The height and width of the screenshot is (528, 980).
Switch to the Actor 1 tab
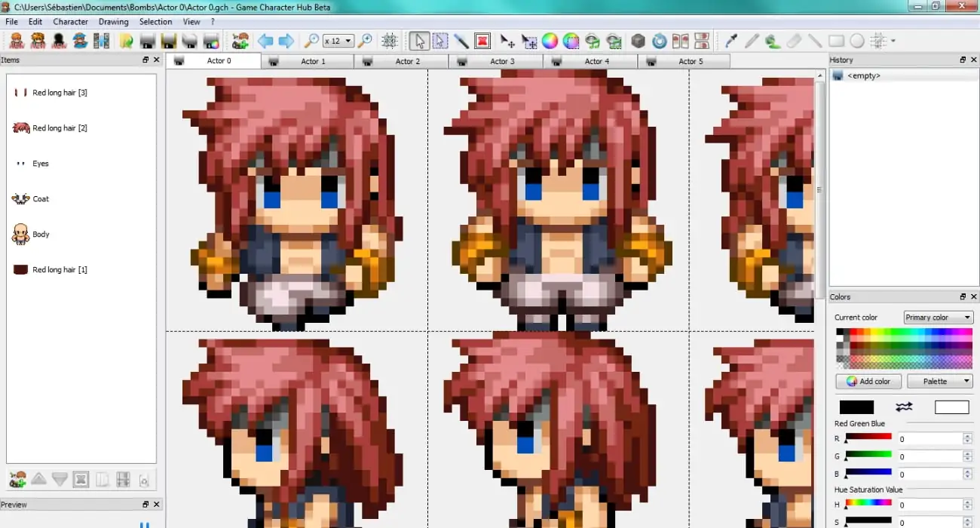pos(307,61)
